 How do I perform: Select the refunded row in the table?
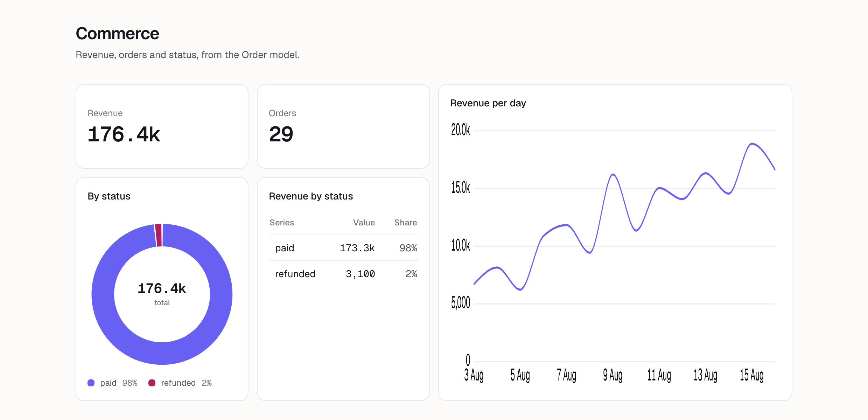(x=343, y=274)
